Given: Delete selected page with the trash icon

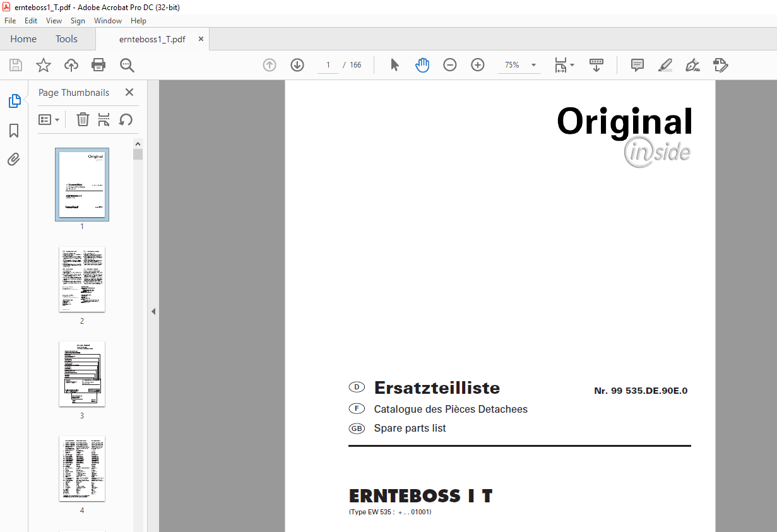Looking at the screenshot, I should tap(83, 119).
